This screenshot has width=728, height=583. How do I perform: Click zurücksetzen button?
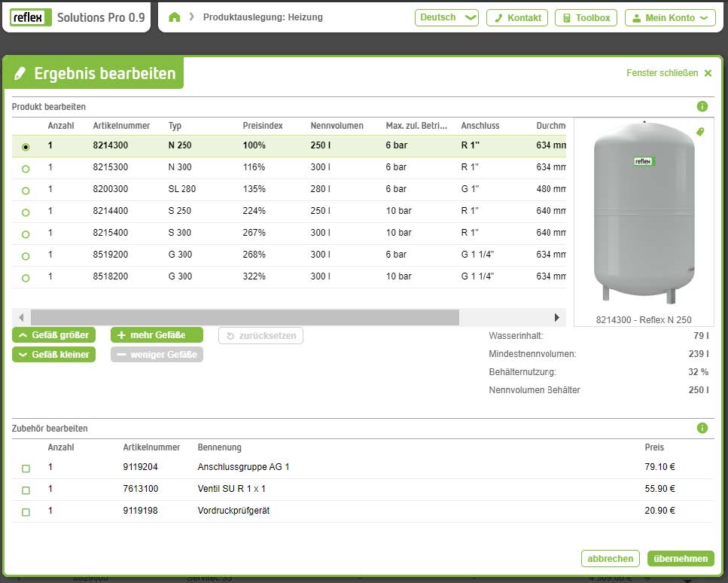click(261, 335)
